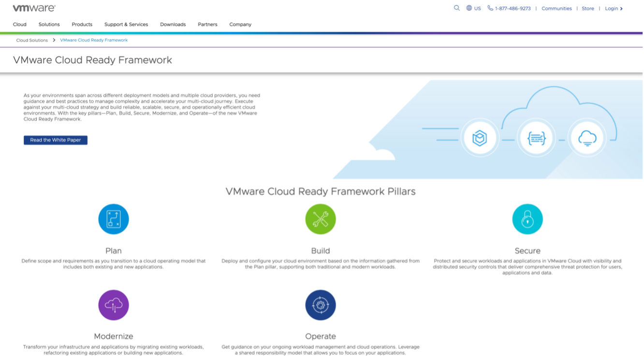Select the US region link
Viewport: 644px width, 363px height.
(478, 9)
